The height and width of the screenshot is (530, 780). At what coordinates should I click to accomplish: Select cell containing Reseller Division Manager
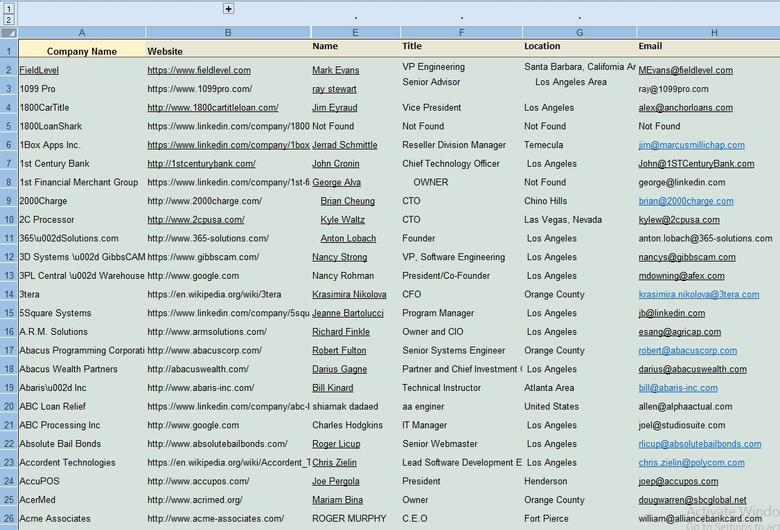coord(461,145)
